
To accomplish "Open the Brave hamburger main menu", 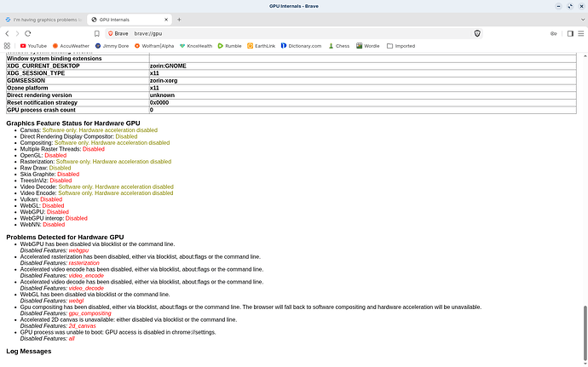I will [x=581, y=34].
